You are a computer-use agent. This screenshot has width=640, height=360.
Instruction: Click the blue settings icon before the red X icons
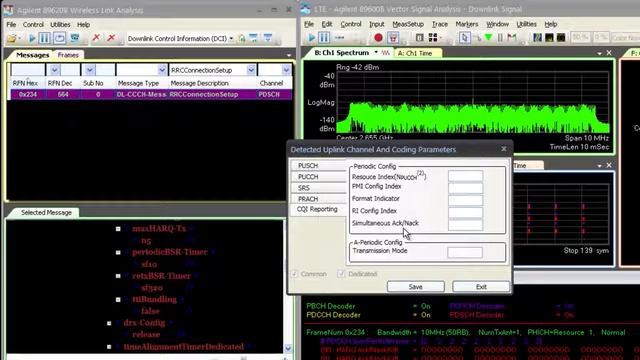(75, 38)
